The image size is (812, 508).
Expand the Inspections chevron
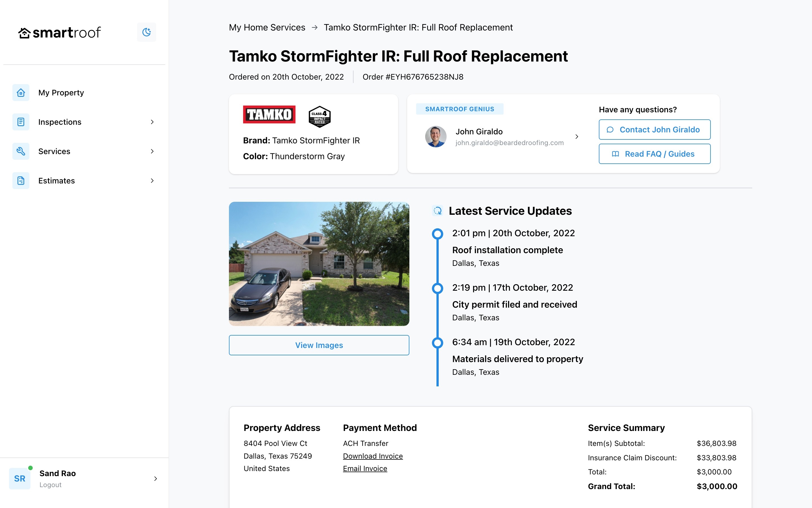coord(152,122)
